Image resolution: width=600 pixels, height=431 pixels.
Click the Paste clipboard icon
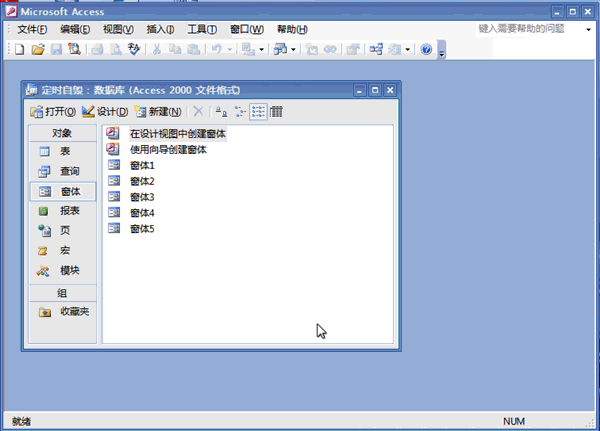pos(193,49)
